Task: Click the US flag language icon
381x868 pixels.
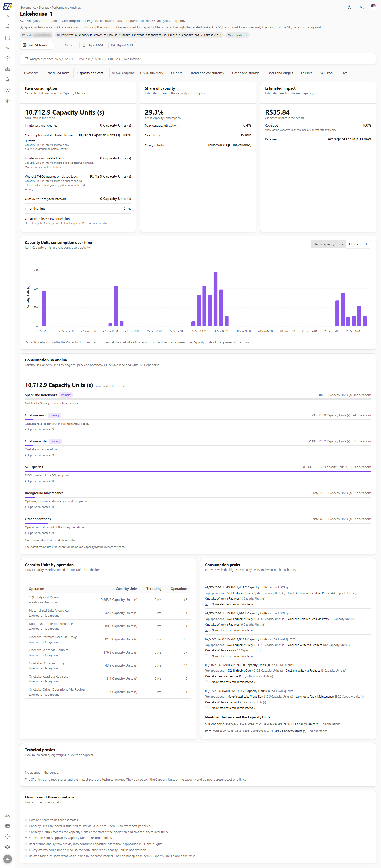Action: click(373, 7)
